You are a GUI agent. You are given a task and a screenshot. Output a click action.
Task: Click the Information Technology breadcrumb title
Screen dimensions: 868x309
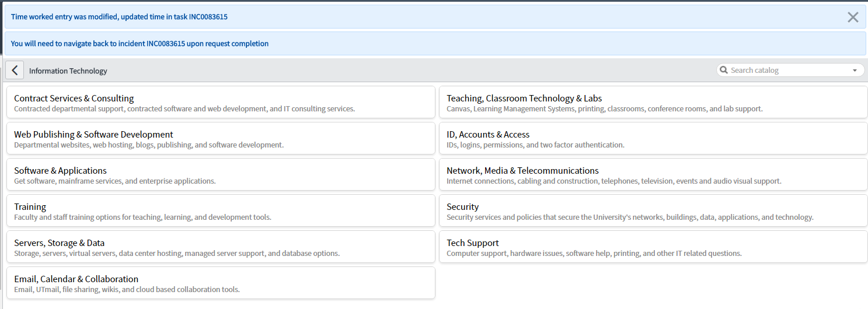(68, 71)
